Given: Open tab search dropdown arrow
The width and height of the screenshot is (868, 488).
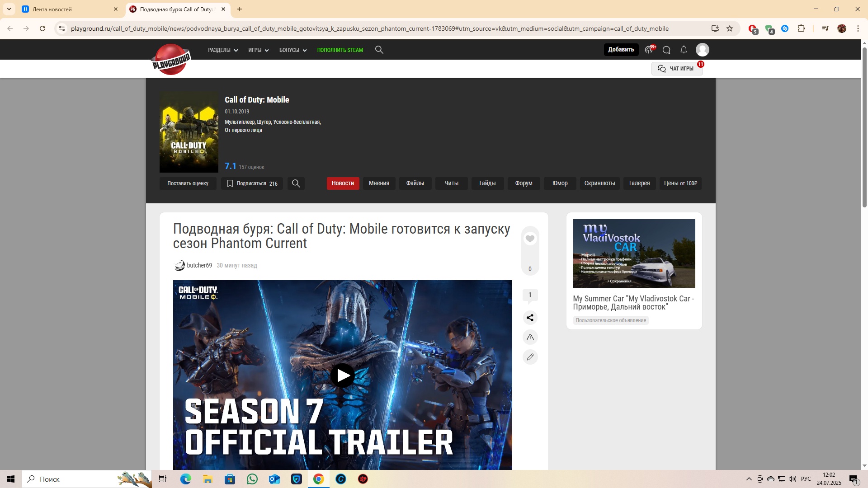Looking at the screenshot, I should (9, 9).
